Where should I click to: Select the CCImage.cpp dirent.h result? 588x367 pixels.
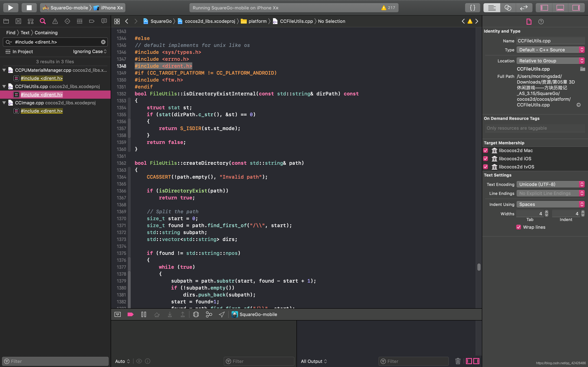[42, 111]
